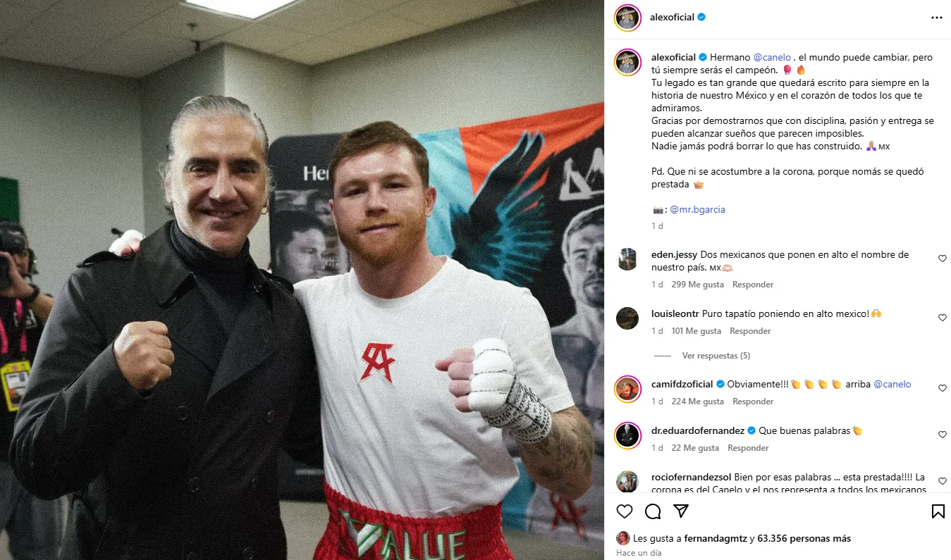951x560 pixels.
Task: Reply to louisleontr's comment via Responder
Action: point(750,331)
